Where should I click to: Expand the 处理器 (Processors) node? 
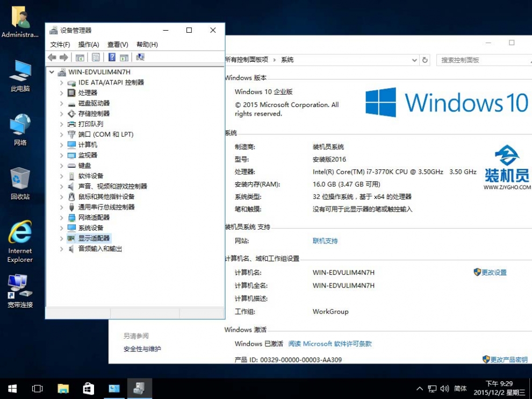(x=61, y=93)
